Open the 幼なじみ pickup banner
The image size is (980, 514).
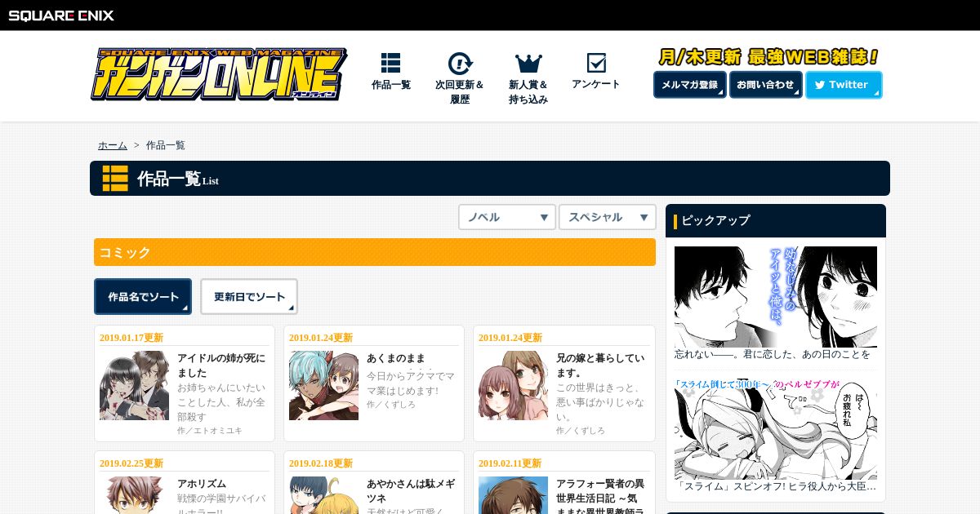click(x=776, y=297)
